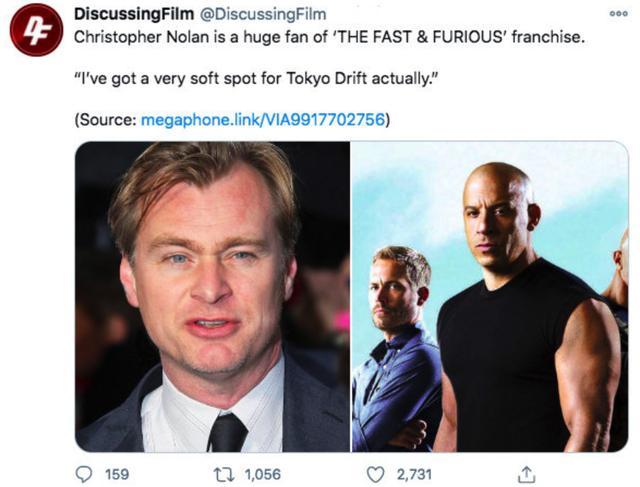Click the reply speech bubble icon

[84, 474]
